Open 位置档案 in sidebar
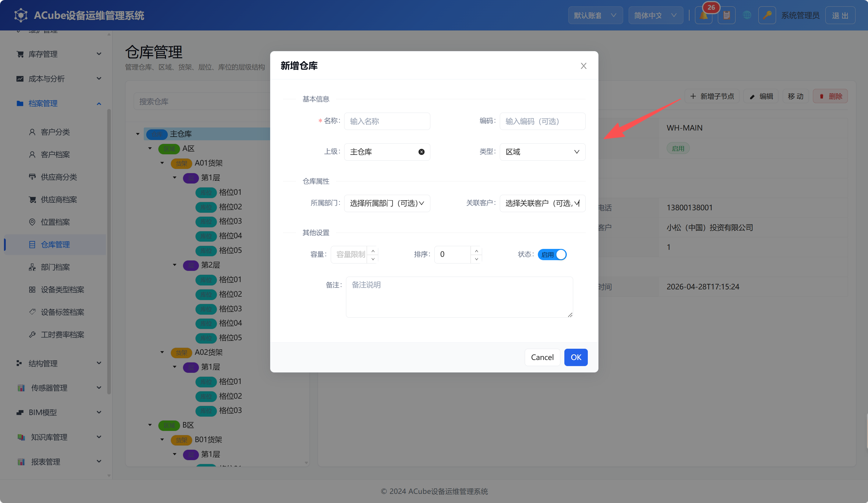868x503 pixels. click(x=55, y=222)
